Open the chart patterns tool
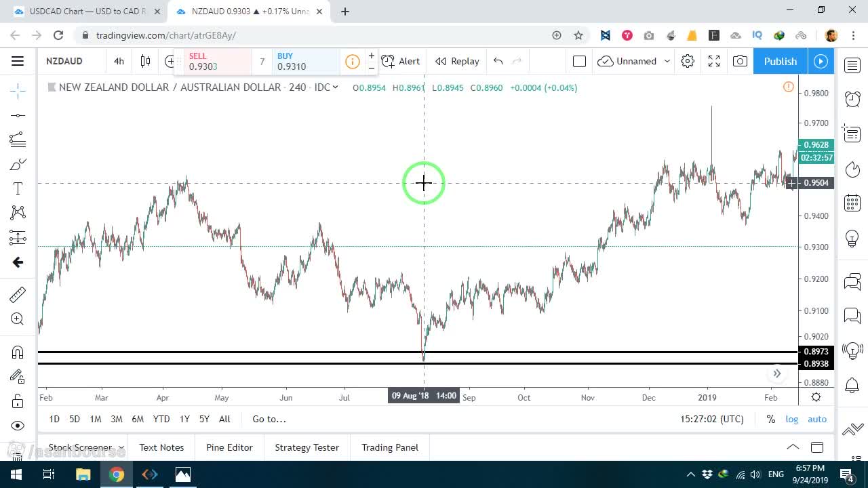868x488 pixels. (18, 213)
